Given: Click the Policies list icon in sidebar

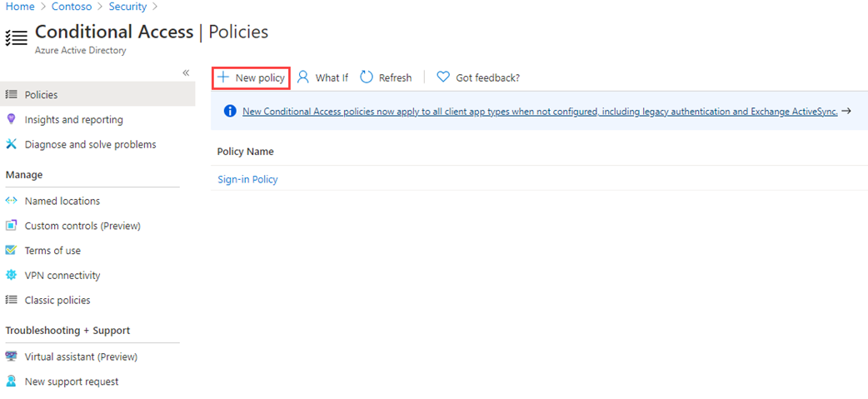Looking at the screenshot, I should (x=11, y=95).
